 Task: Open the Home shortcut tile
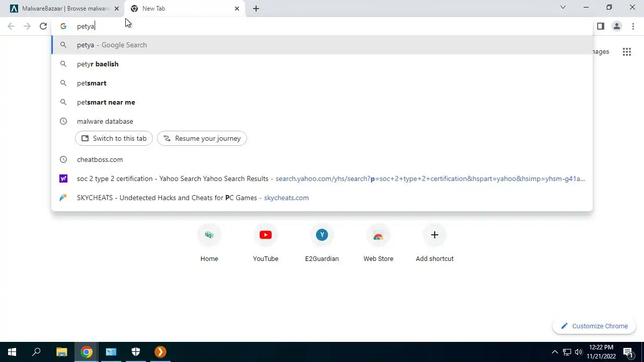tap(209, 243)
